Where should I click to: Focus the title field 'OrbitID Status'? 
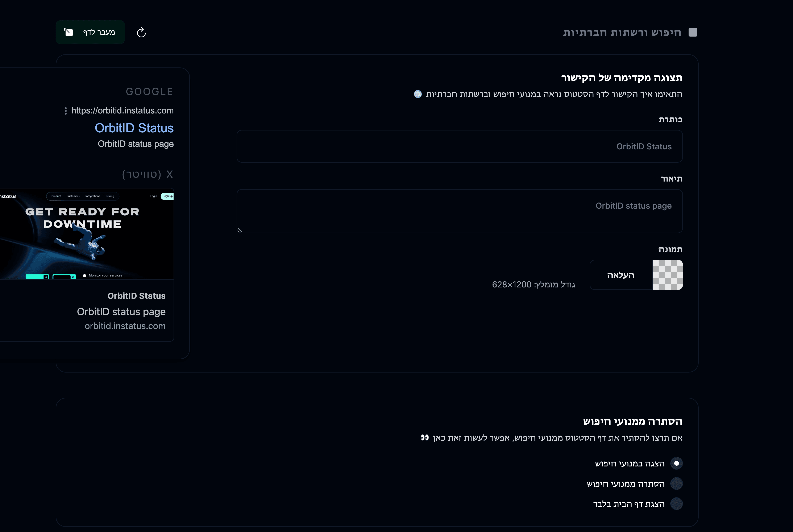[460, 146]
